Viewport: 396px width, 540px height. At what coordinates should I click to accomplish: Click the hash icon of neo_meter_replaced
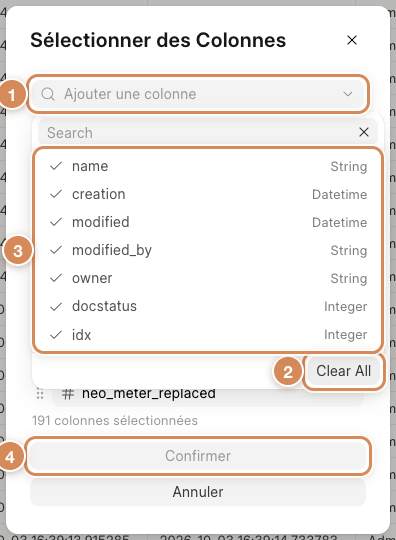pos(68,394)
